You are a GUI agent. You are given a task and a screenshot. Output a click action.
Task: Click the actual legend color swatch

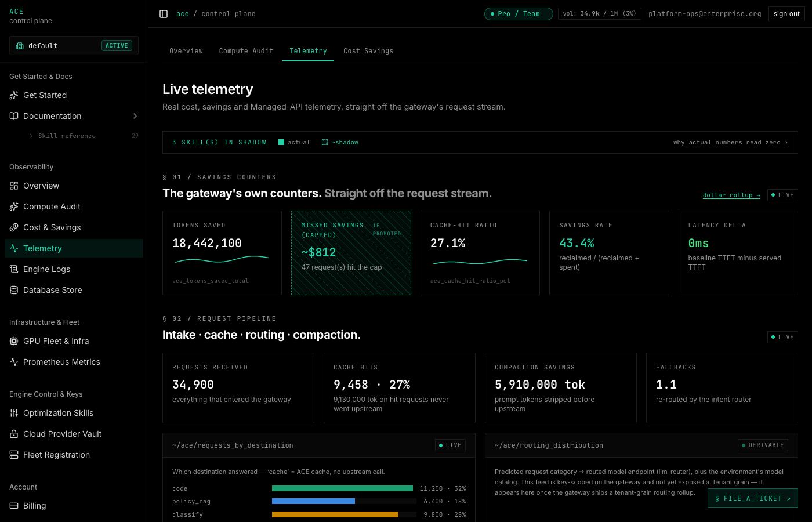pyautogui.click(x=281, y=142)
